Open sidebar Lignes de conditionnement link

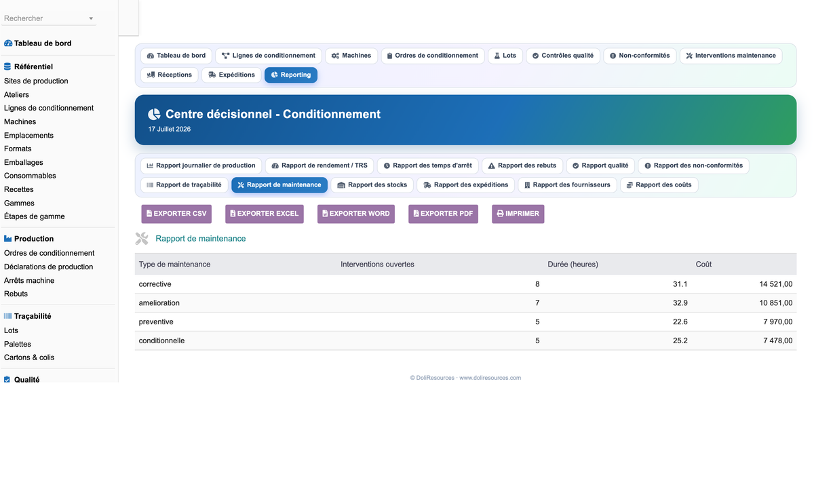pyautogui.click(x=49, y=108)
